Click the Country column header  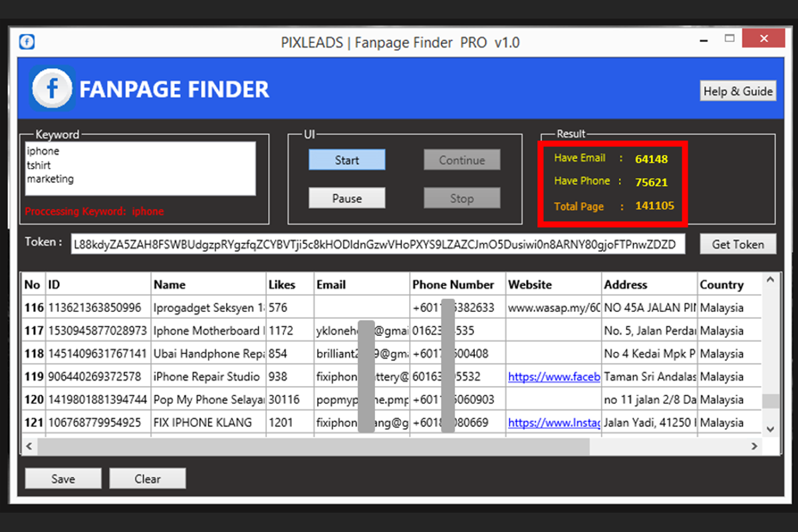(x=730, y=285)
